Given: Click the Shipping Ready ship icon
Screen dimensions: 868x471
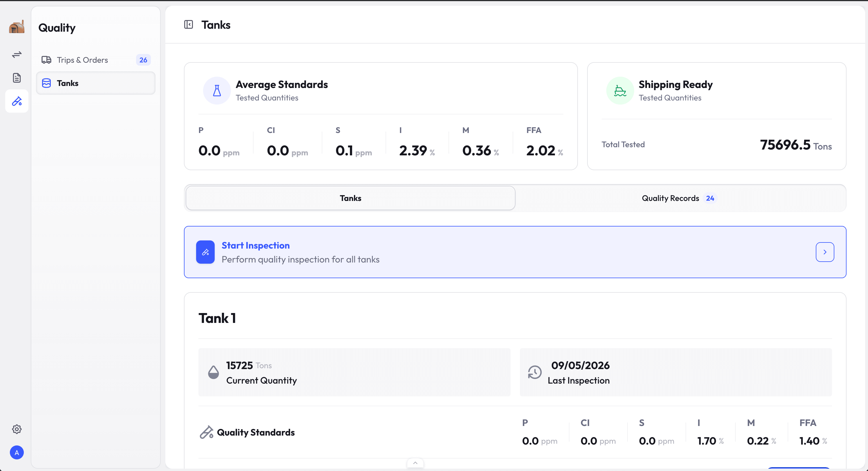Looking at the screenshot, I should tap(620, 90).
